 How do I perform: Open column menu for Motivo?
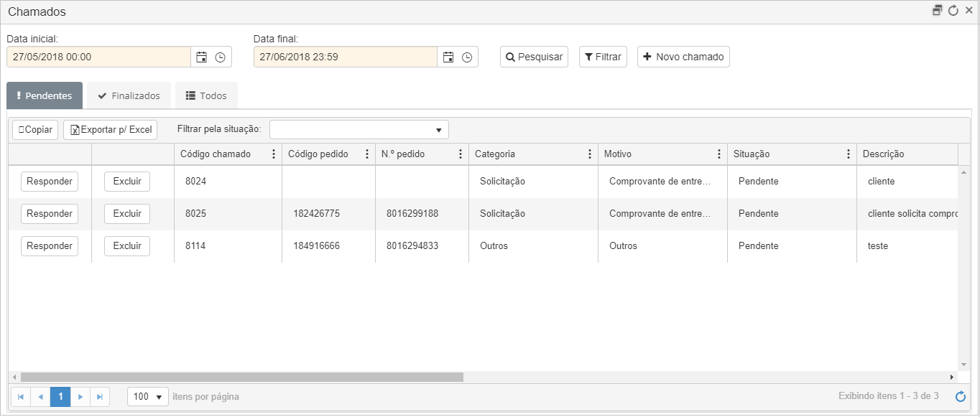tap(718, 154)
